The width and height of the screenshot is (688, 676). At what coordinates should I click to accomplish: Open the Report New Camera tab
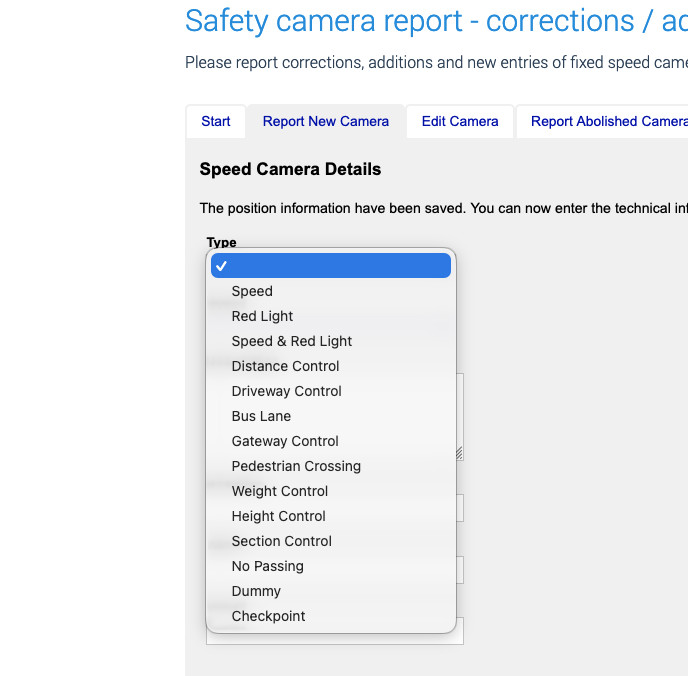326,122
